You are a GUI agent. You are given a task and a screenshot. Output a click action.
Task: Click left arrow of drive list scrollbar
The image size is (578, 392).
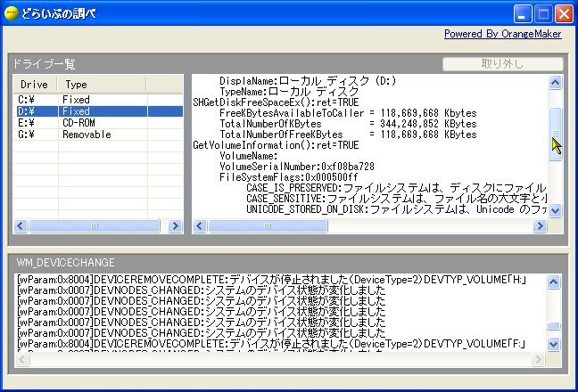(21, 226)
